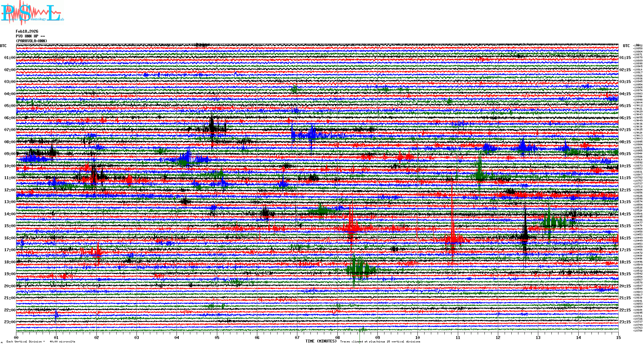
Task: Click minute tick 00 on bottom axis
Action: tap(16, 337)
